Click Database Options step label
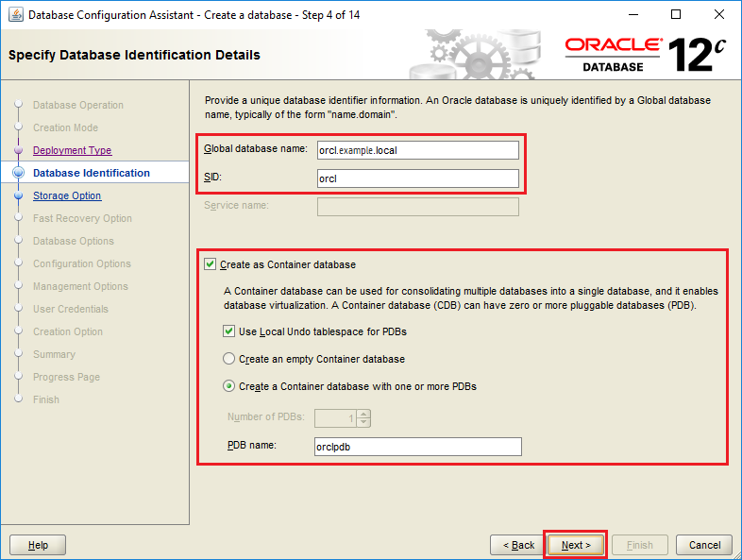Screen dimensions: 742x560 (74, 241)
